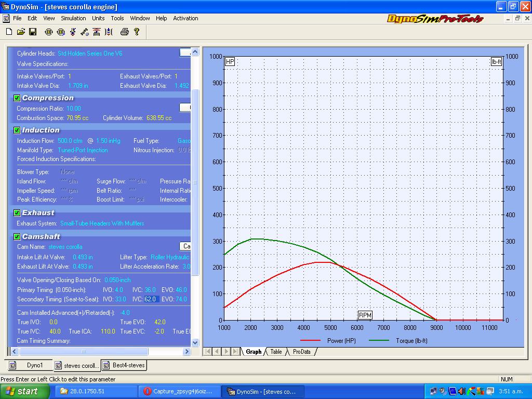Click the connecting rod toolbar icon

[85, 32]
